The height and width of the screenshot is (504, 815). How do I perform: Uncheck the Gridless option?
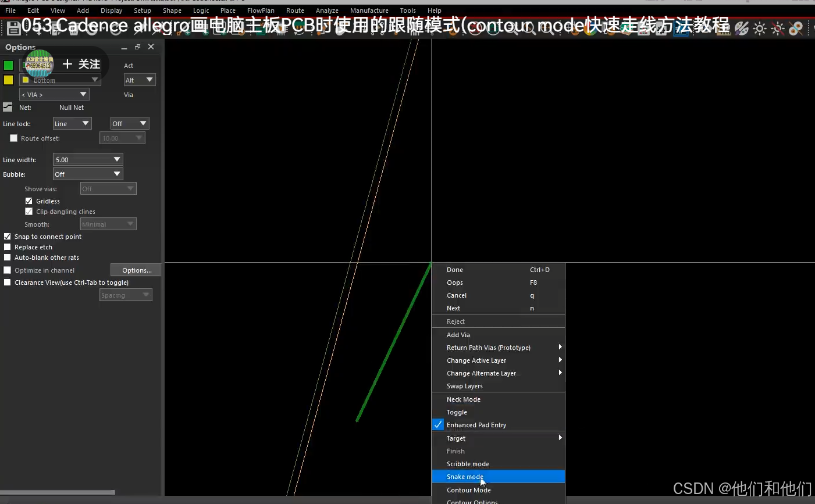(29, 201)
